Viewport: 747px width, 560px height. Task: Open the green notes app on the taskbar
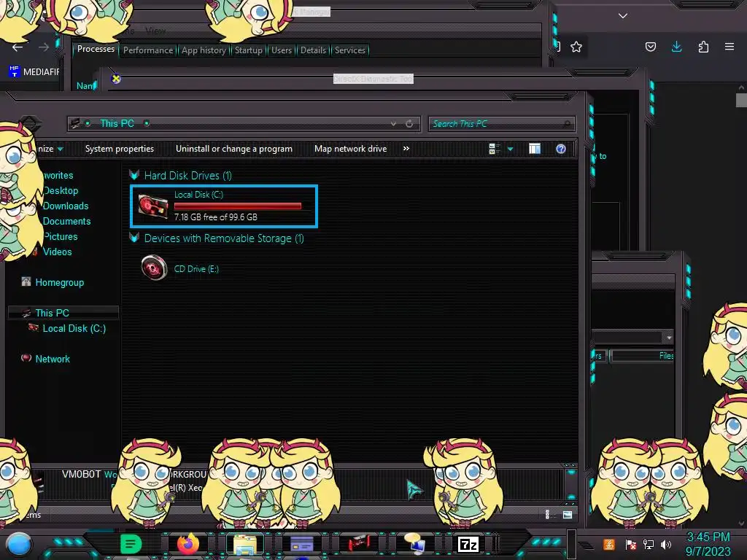coord(131,544)
